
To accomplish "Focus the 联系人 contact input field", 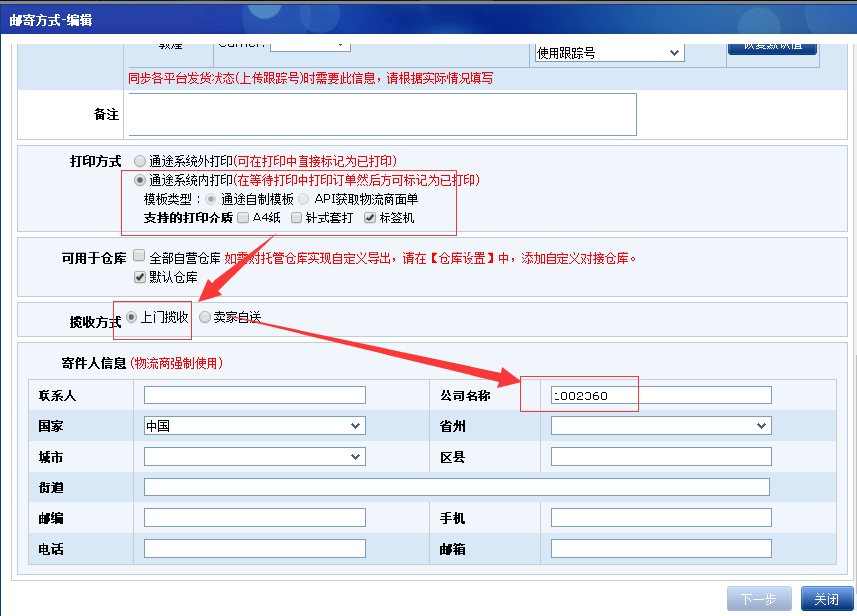I will tap(254, 396).
